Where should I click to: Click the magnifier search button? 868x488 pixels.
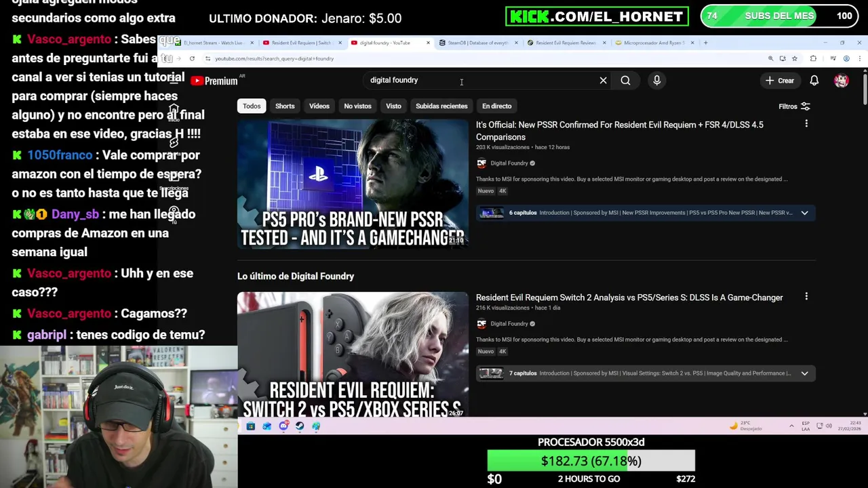pos(625,81)
